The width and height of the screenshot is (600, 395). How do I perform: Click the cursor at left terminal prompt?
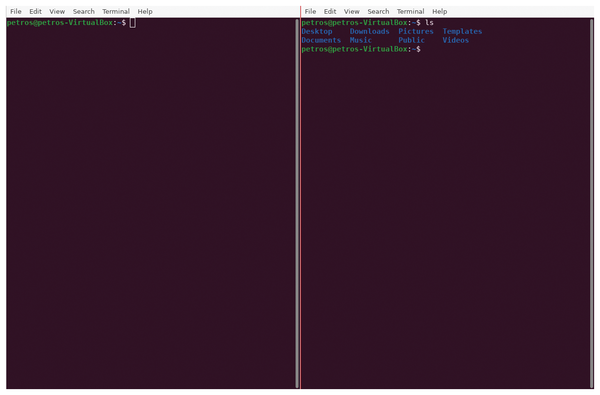point(132,23)
